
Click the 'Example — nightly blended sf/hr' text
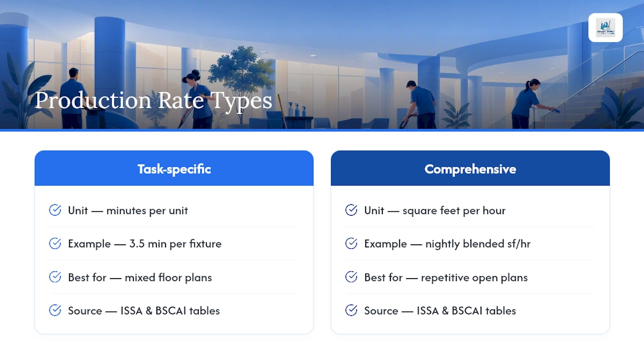pyautogui.click(x=447, y=244)
